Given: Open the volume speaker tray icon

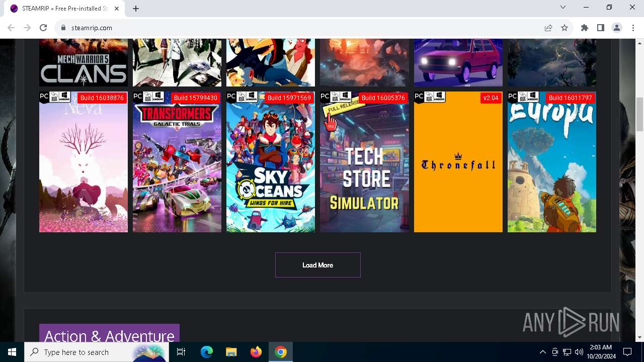Looking at the screenshot, I should (x=579, y=352).
